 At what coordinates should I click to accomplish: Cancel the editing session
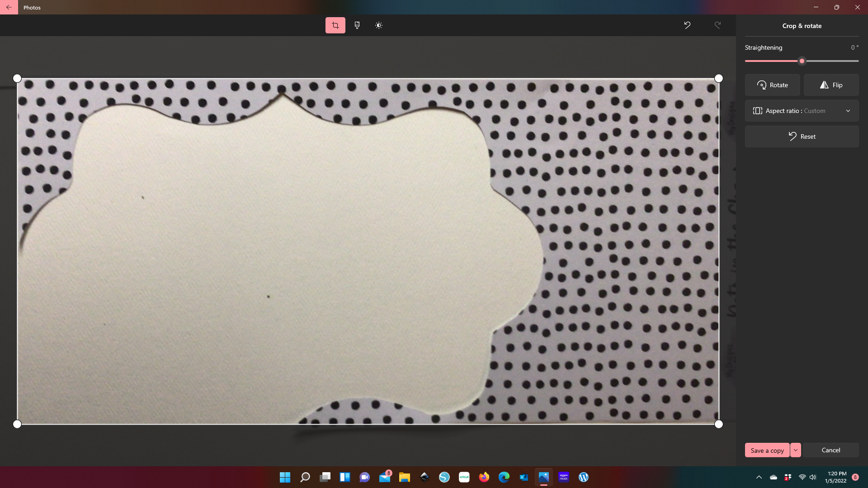click(830, 450)
